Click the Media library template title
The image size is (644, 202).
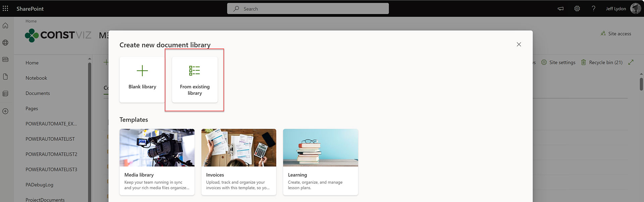tap(139, 175)
